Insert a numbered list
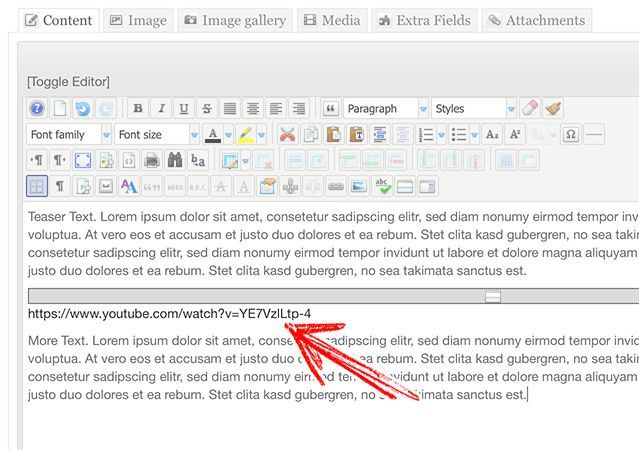 (x=426, y=135)
